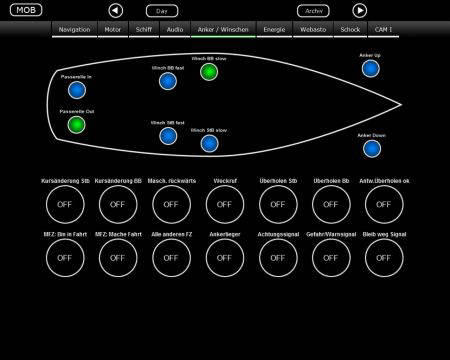Toggle the Kursänderung Stb signal
450x360 pixels.
[65, 204]
